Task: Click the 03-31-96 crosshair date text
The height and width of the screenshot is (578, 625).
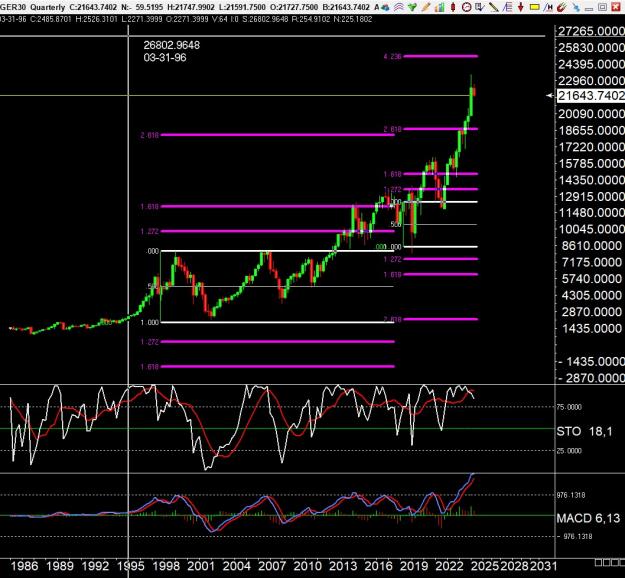Action: [x=165, y=57]
